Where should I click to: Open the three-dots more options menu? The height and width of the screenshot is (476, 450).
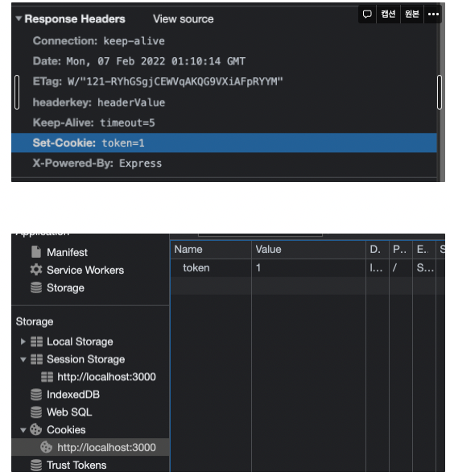pos(433,14)
